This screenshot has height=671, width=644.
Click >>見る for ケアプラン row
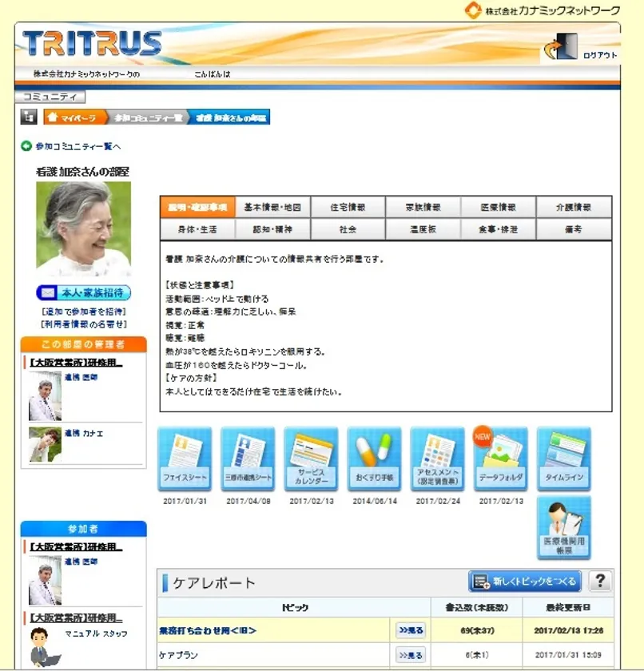click(x=411, y=655)
